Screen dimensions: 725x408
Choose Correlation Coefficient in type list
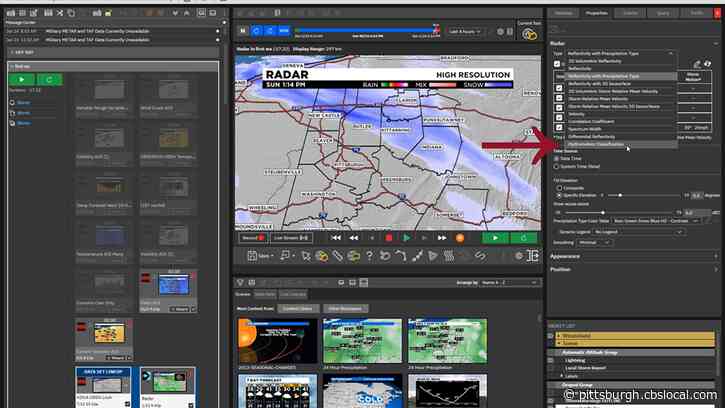pyautogui.click(x=621, y=121)
